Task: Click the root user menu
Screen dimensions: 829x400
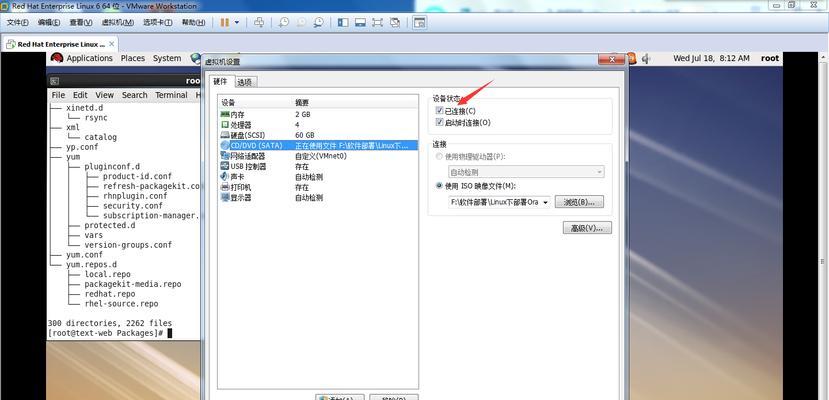Action: tap(770, 58)
